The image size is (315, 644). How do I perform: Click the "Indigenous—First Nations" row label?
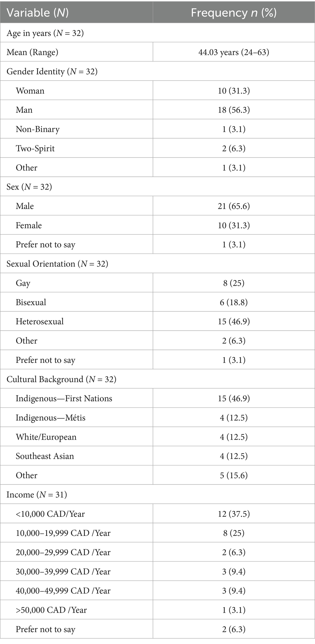64,398
